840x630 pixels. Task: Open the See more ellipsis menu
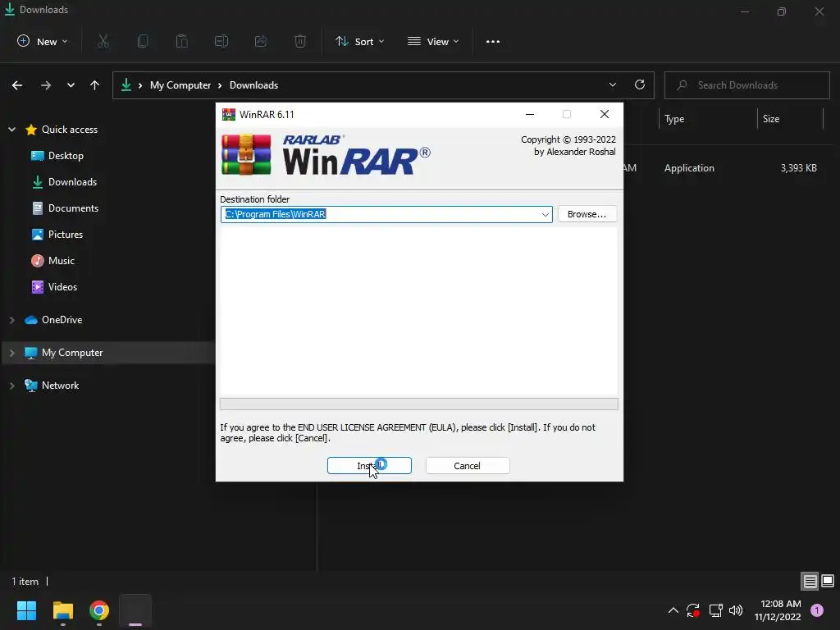493,41
